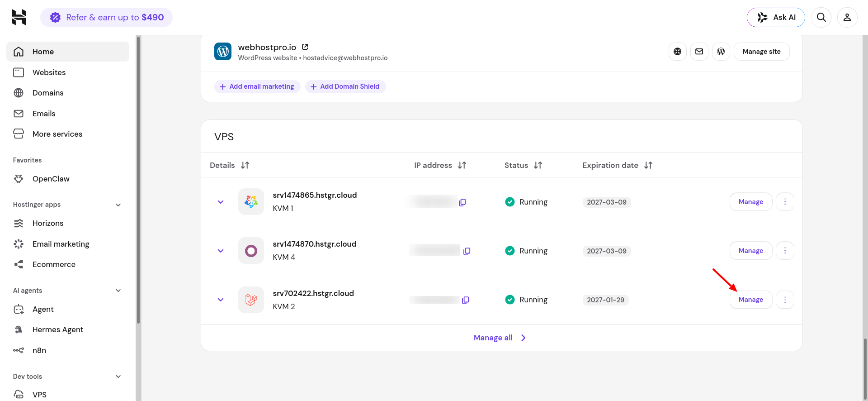
Task: Click the globe icon for webhostpro.io
Action: (677, 52)
